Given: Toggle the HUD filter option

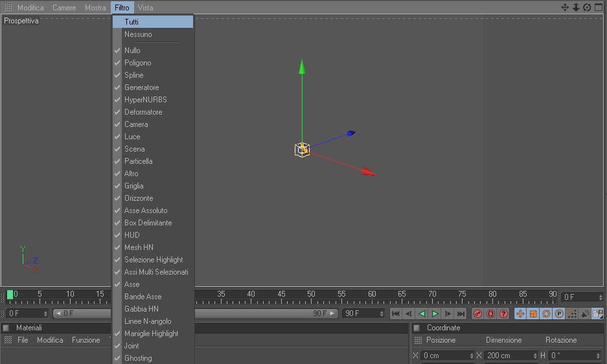Looking at the screenshot, I should click(x=154, y=235).
